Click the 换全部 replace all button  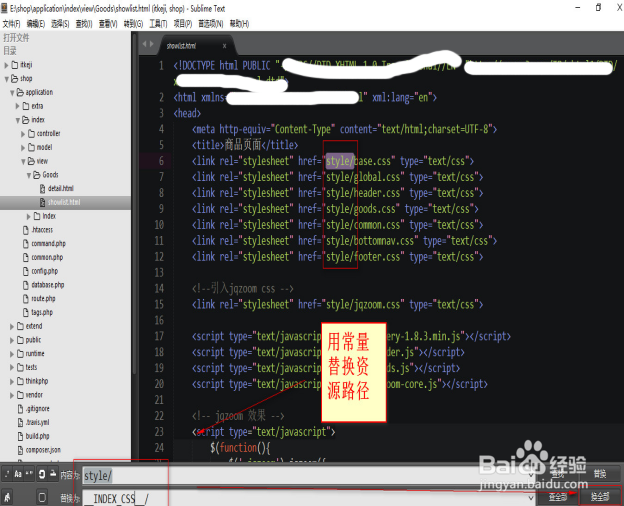tap(600, 497)
